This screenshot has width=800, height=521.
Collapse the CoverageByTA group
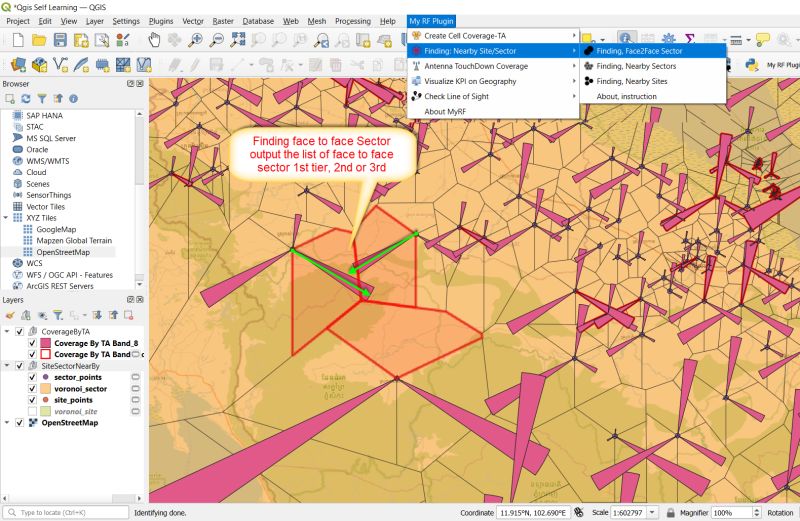pyautogui.click(x=7, y=332)
